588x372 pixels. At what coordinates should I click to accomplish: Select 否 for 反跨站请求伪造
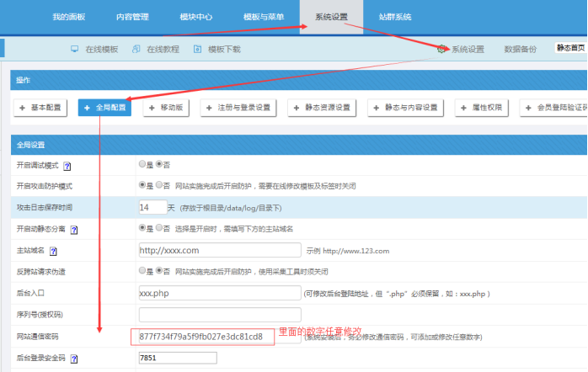point(158,271)
